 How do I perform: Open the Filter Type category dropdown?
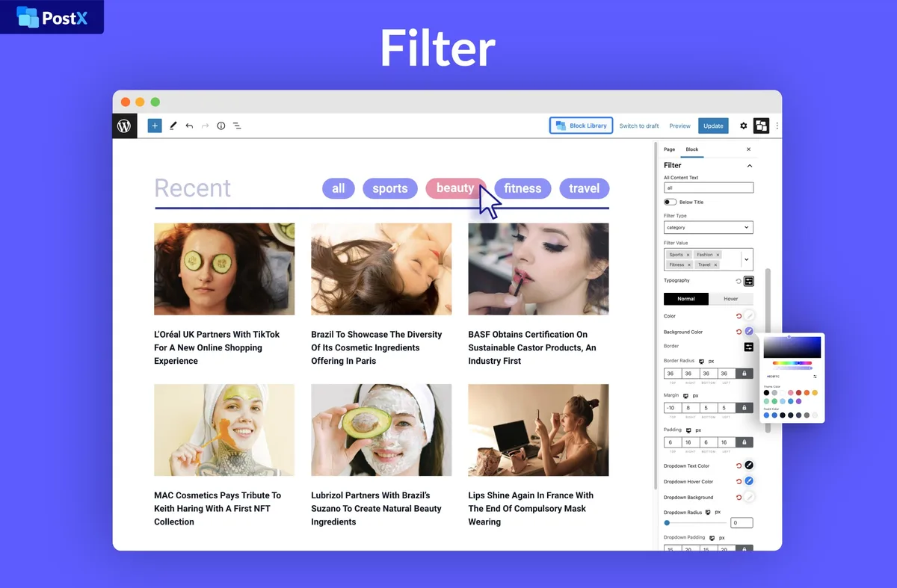tap(709, 227)
